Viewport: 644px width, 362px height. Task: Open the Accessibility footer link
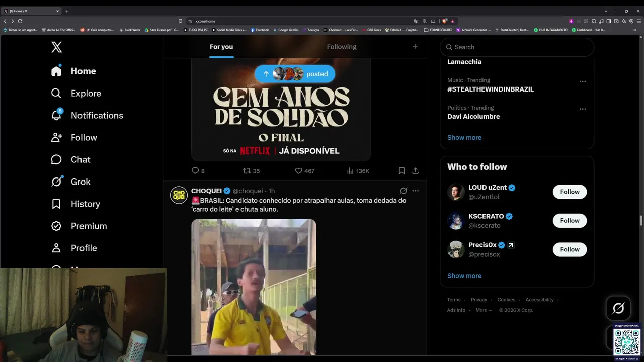(x=540, y=300)
